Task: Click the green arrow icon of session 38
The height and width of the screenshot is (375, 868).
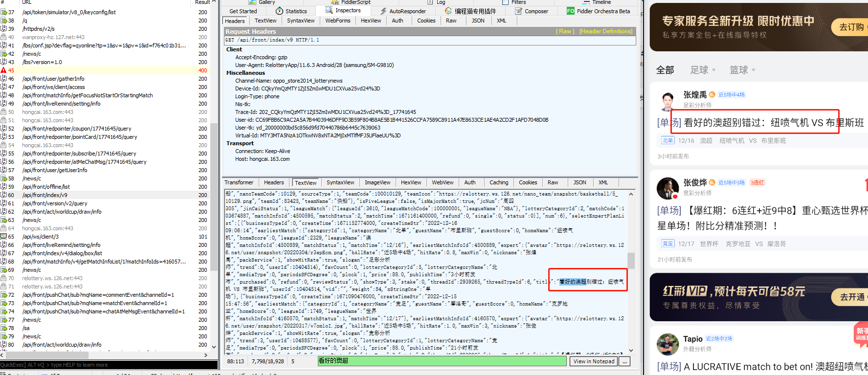Action: click(x=3, y=21)
